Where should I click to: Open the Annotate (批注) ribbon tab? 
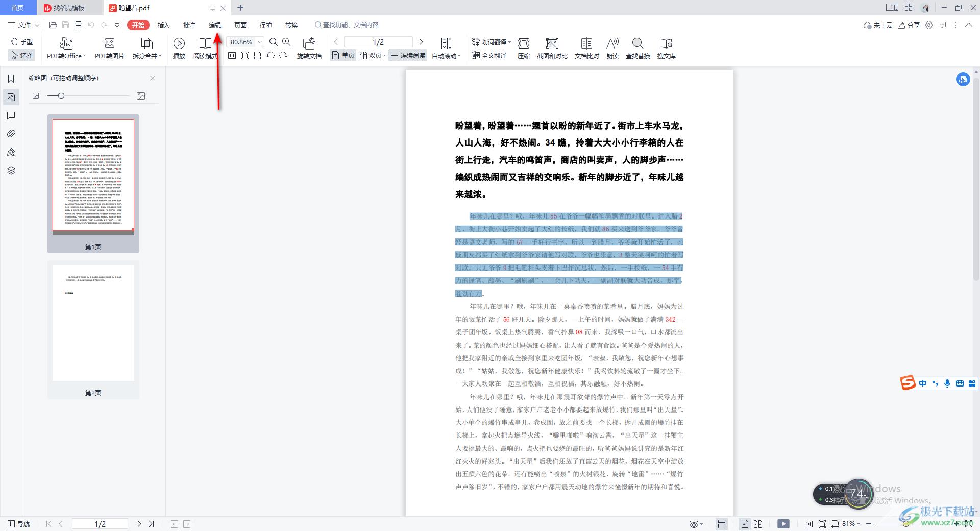(x=189, y=25)
